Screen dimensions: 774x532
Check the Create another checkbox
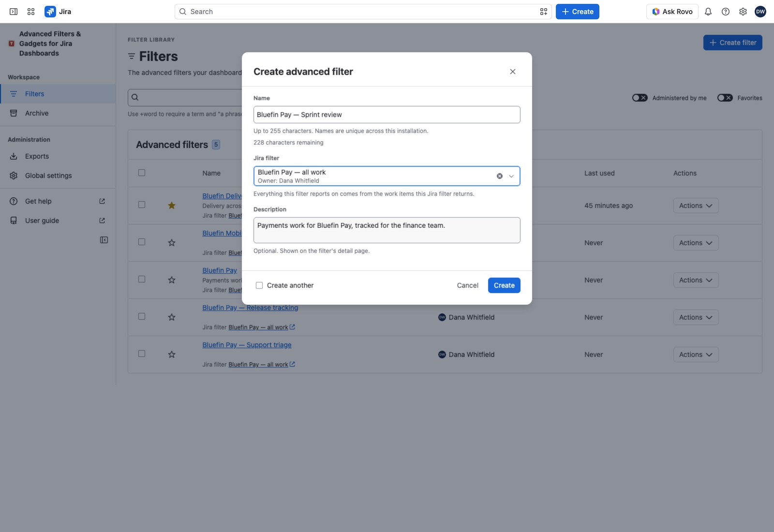tap(259, 285)
